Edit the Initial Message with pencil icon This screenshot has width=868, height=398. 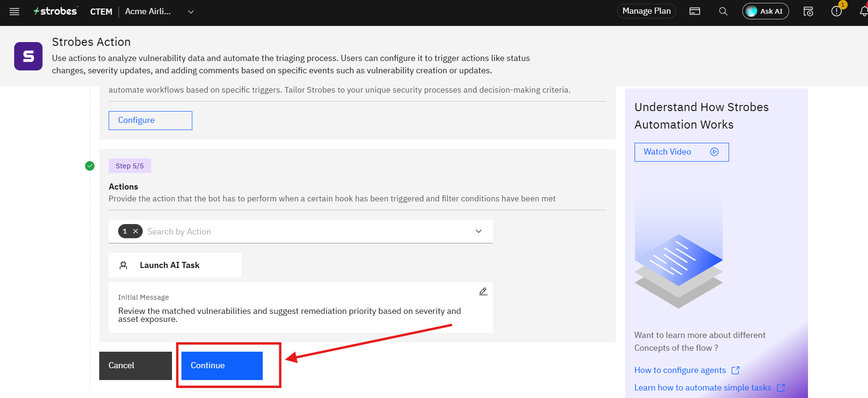[483, 291]
